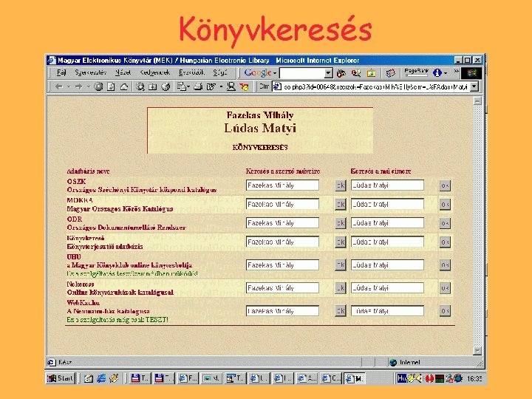Open the History toolbar icon
This screenshot has width=532, height=399.
[x=166, y=87]
